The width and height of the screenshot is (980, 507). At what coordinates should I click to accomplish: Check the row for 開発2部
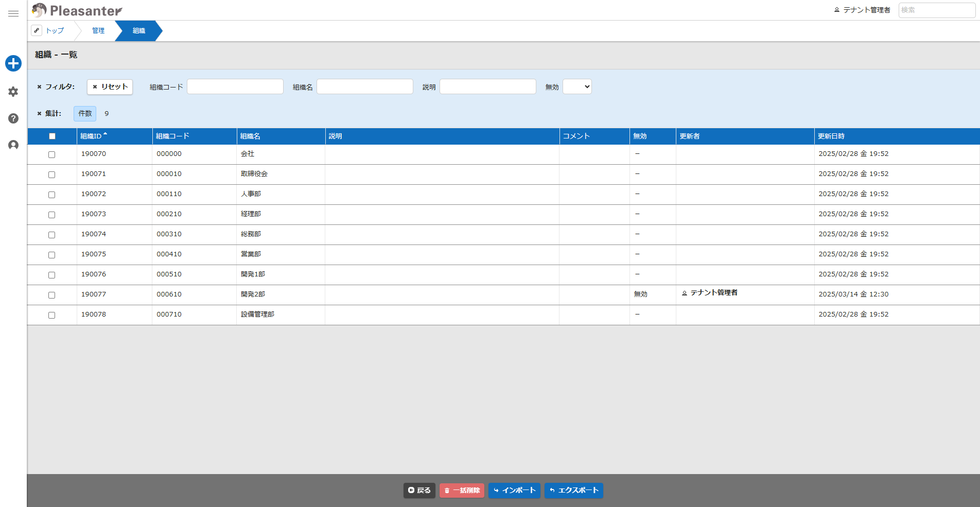click(51, 295)
